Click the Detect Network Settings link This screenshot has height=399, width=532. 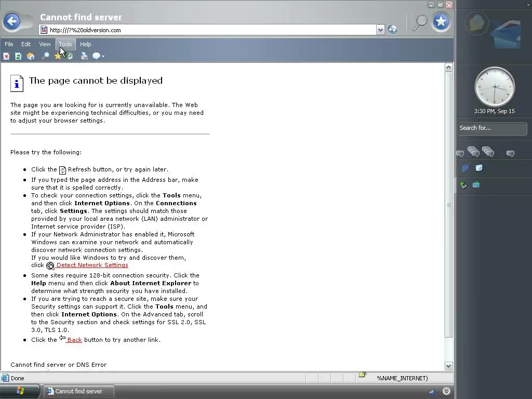click(x=92, y=265)
